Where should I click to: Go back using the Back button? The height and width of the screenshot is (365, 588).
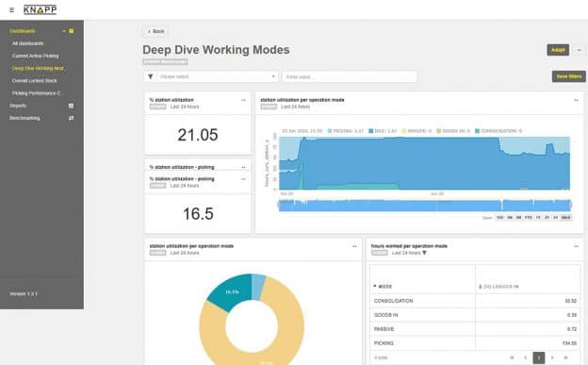click(x=155, y=31)
